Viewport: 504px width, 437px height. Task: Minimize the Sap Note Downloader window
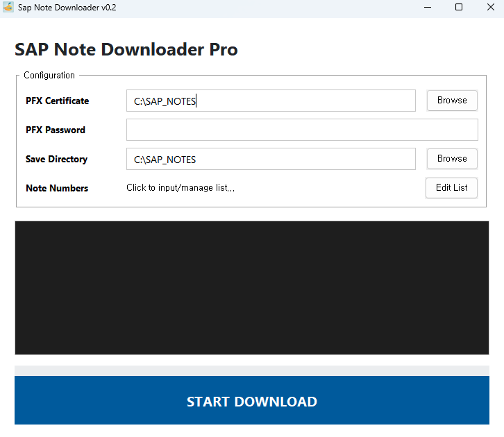coord(427,7)
